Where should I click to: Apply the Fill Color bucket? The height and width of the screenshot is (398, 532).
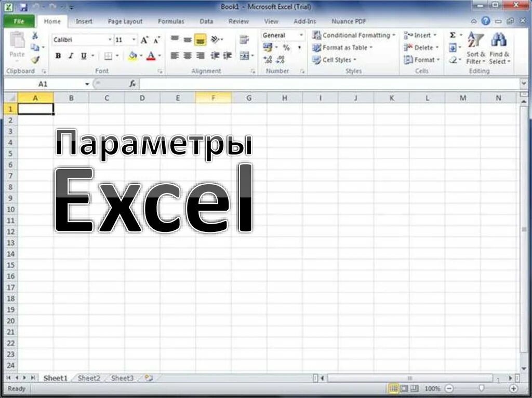tap(132, 56)
